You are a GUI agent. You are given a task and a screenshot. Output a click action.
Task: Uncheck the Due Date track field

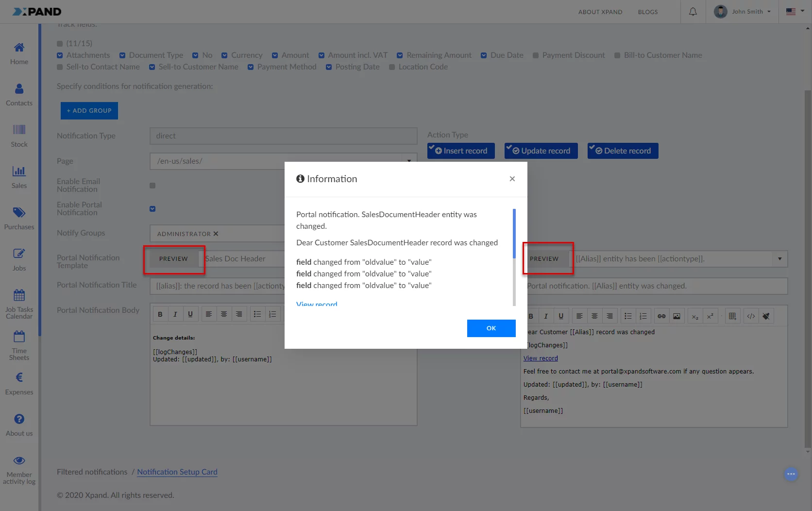pyautogui.click(x=484, y=55)
